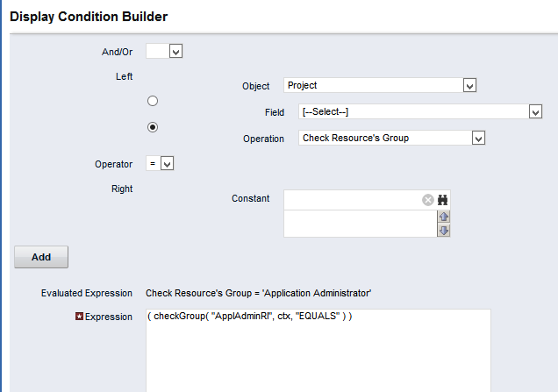Move constant up with the up arrow icon
This screenshot has height=392, width=558.
tap(444, 217)
